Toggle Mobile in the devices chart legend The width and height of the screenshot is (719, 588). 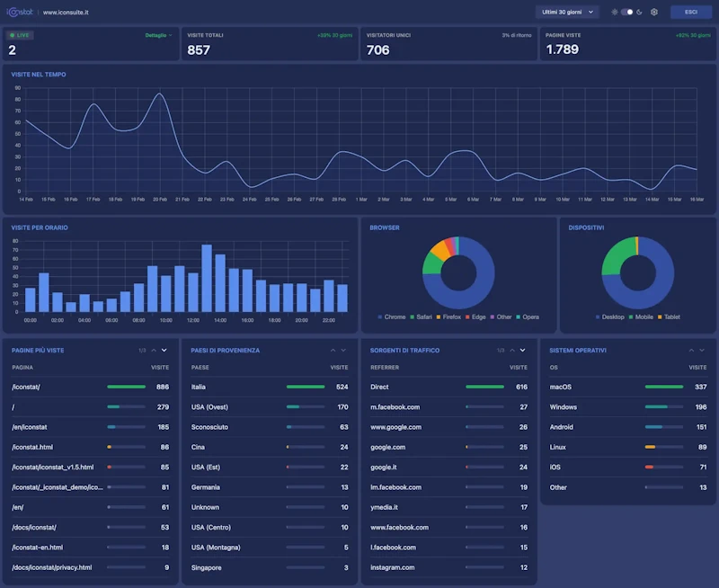[641, 317]
